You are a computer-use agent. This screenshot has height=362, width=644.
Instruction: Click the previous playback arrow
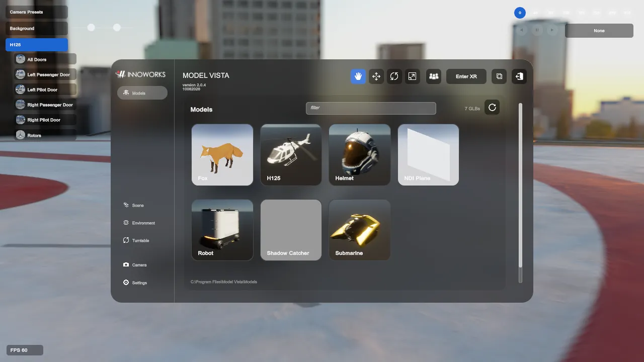tap(522, 30)
